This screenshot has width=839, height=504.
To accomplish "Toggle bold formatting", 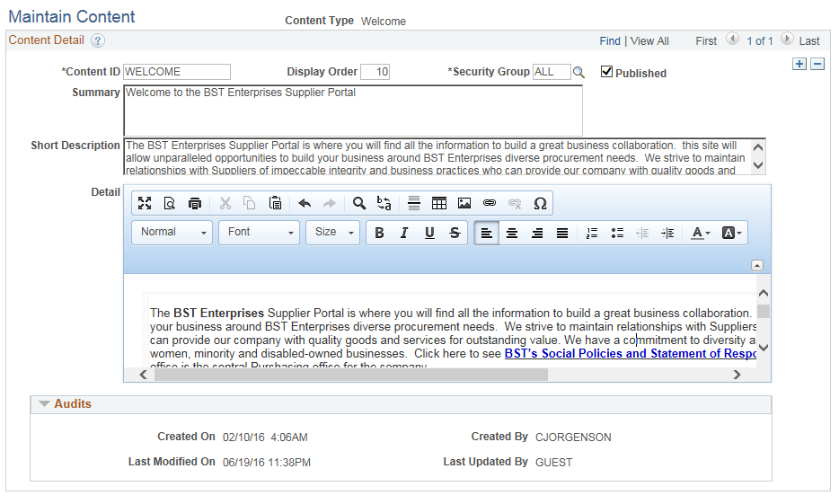I will tap(379, 233).
